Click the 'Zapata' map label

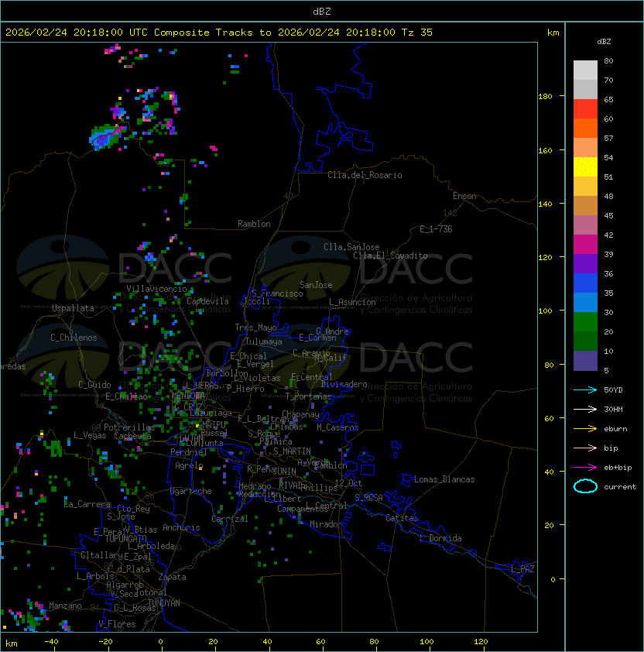[x=172, y=577]
